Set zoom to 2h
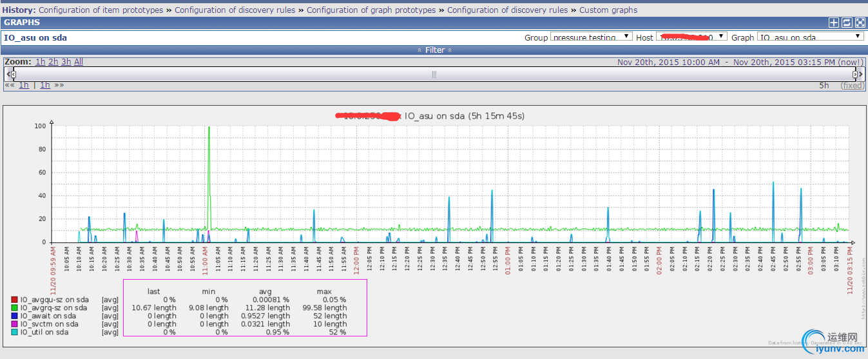 (53, 62)
